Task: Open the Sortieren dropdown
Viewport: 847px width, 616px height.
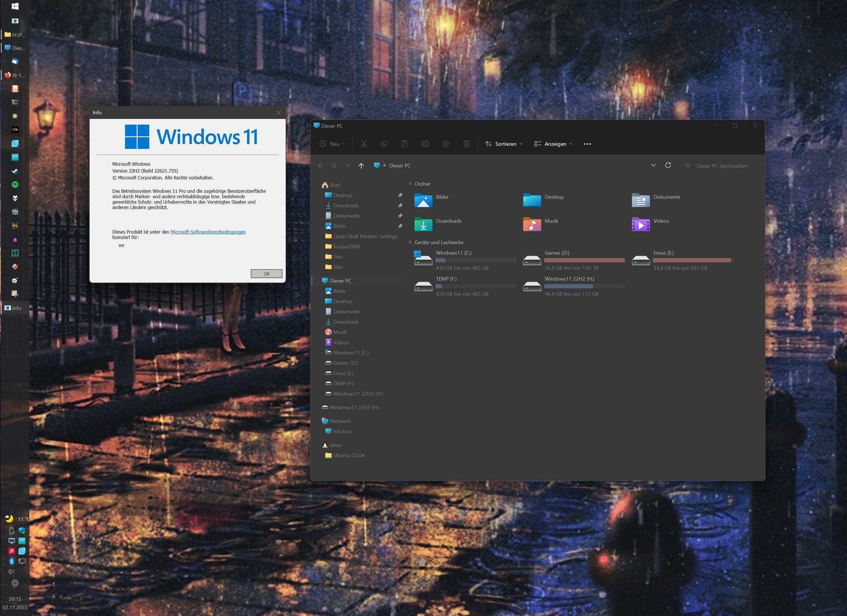Action: [x=503, y=144]
